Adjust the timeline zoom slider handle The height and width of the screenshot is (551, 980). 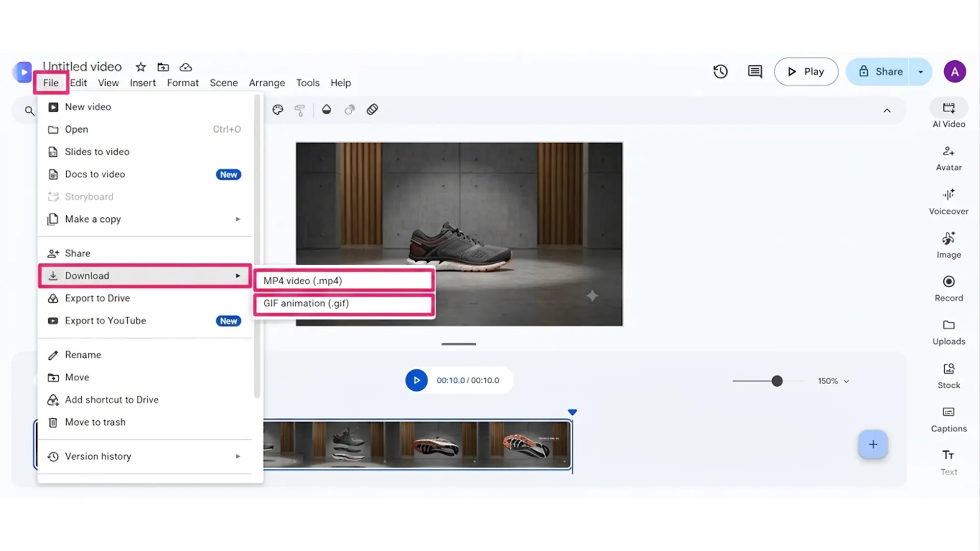click(777, 381)
